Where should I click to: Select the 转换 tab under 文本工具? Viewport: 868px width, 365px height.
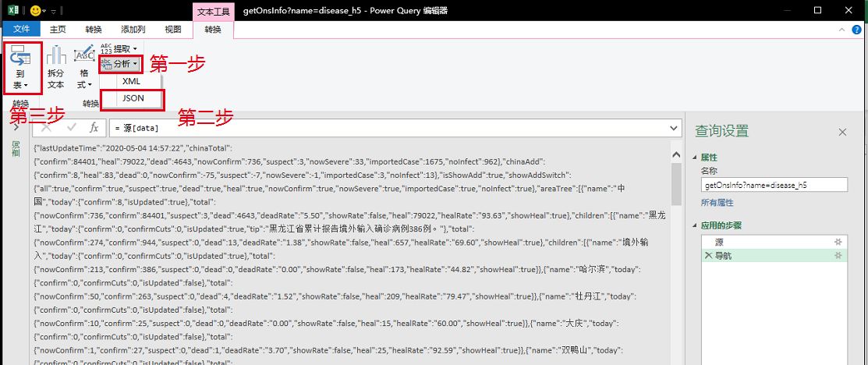[213, 30]
